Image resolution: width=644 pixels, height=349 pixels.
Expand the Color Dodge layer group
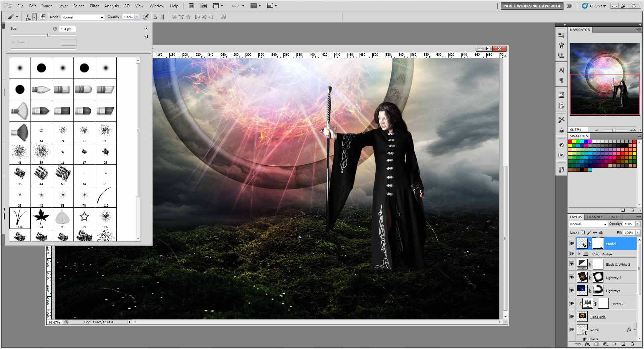[x=579, y=254]
